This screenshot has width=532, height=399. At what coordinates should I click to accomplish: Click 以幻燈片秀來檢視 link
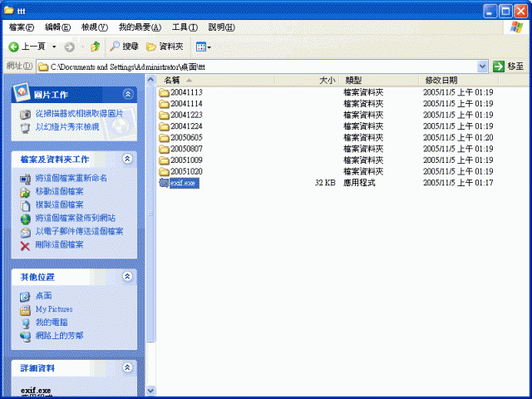67,127
